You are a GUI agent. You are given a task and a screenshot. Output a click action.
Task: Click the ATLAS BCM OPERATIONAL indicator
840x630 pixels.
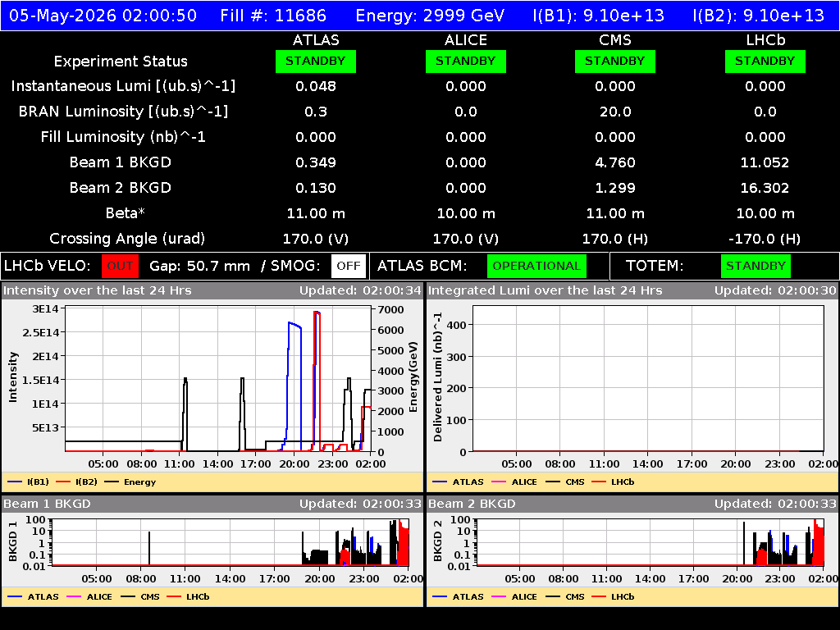click(x=536, y=267)
